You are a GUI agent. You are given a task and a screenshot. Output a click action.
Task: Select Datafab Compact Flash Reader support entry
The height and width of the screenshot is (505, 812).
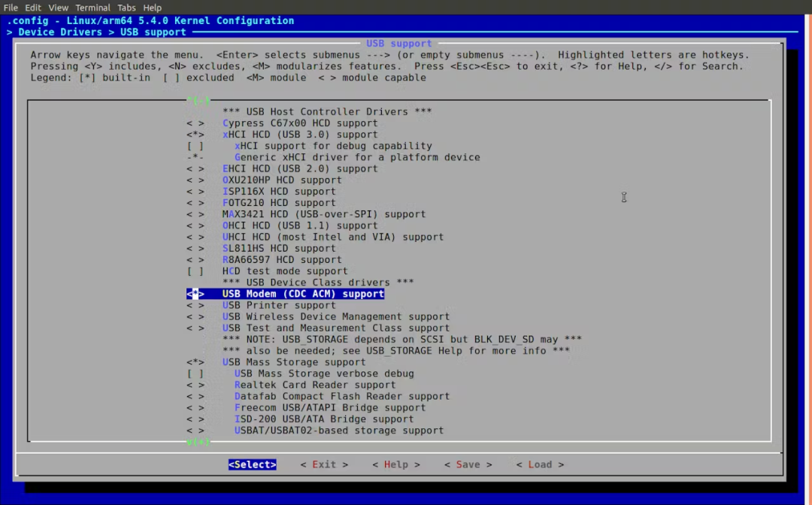(x=342, y=396)
